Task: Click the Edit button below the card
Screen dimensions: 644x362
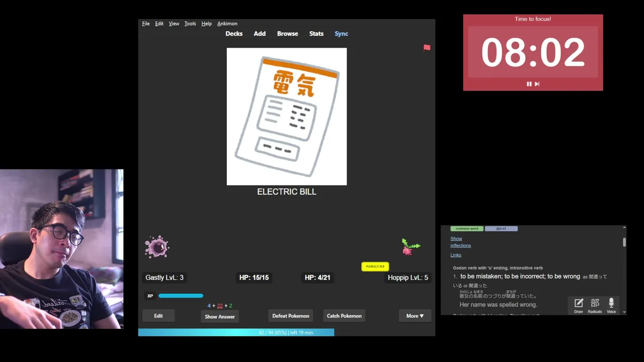Action: point(158,316)
